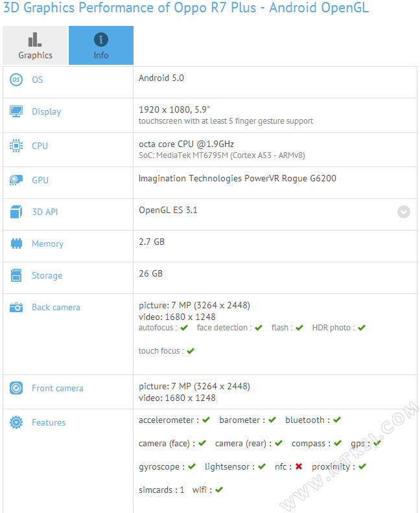Click the CPU chip icon
Viewport: 420px width, 513px height.
click(x=16, y=146)
